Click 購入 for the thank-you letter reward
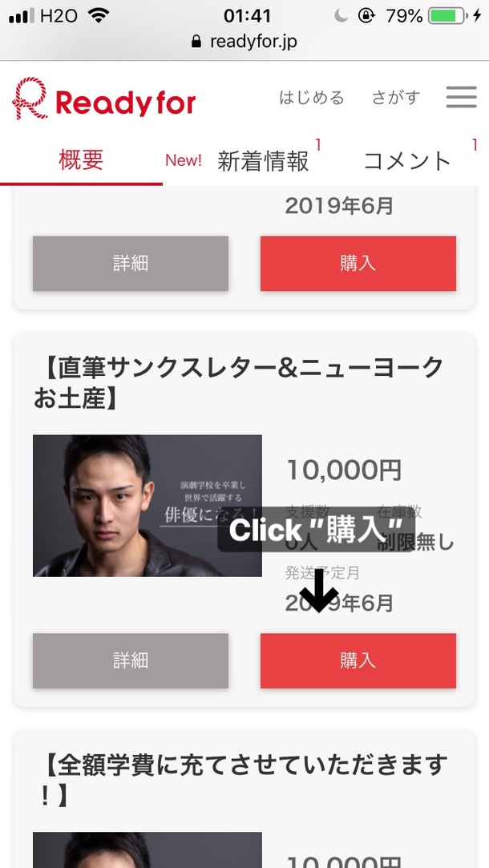 pos(358,660)
